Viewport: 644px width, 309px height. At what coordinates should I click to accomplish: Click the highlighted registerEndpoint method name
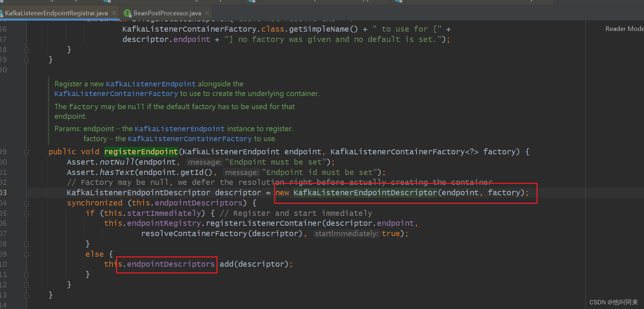(141, 152)
